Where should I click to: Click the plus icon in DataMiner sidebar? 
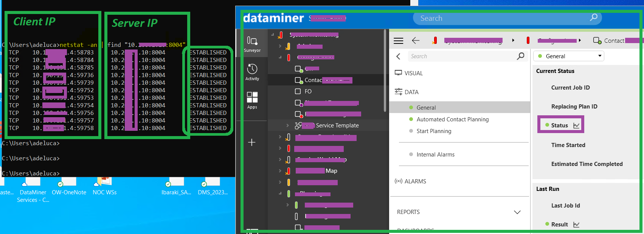pos(252,142)
